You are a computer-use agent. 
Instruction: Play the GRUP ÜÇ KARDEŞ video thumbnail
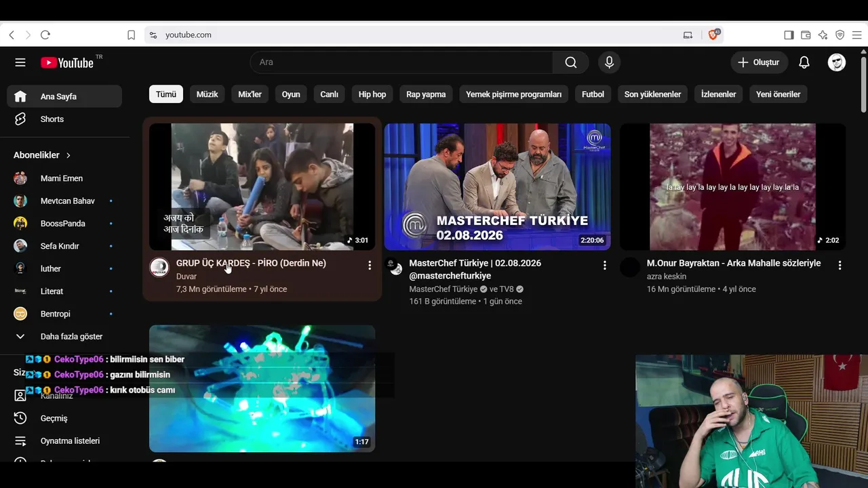pos(262,186)
